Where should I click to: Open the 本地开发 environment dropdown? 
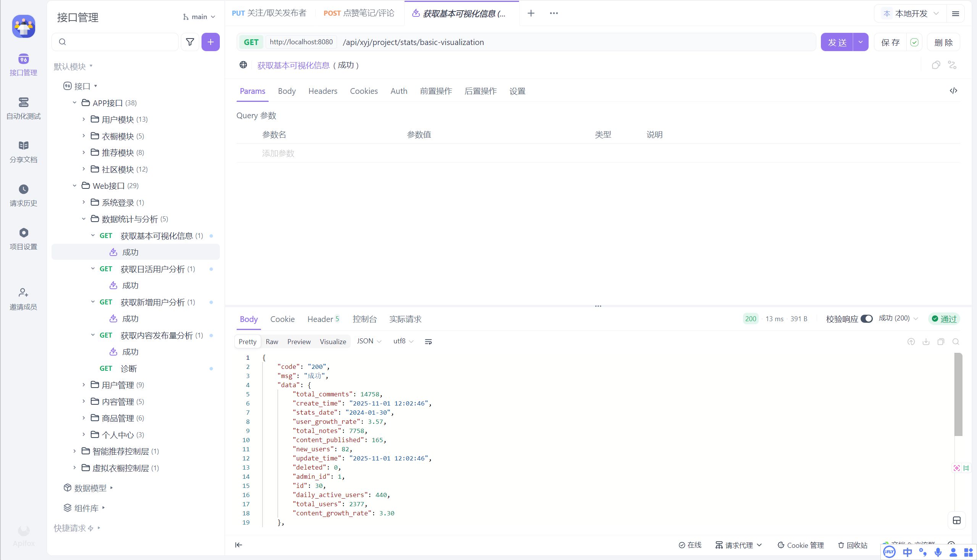911,13
